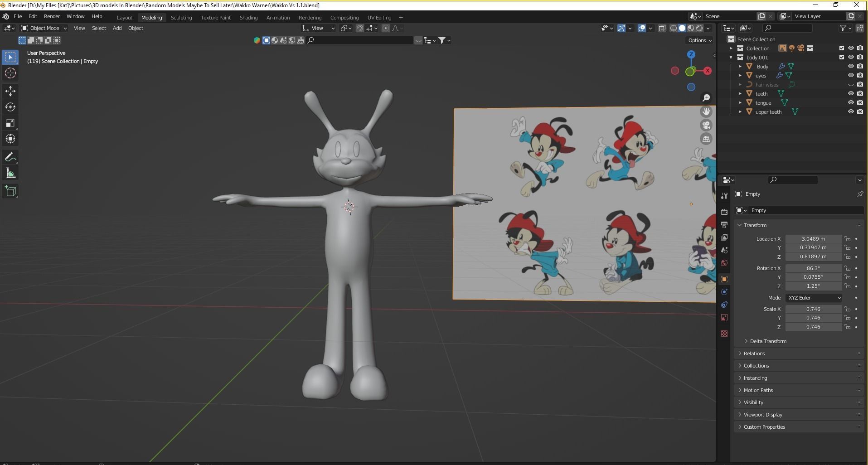Select the Select Box tool
This screenshot has height=465, width=868.
10,57
